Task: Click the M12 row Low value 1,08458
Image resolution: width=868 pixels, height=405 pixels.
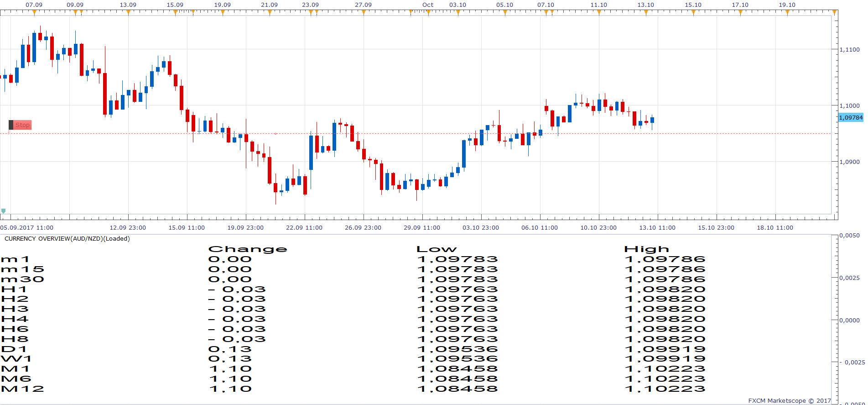Action: tap(457, 389)
